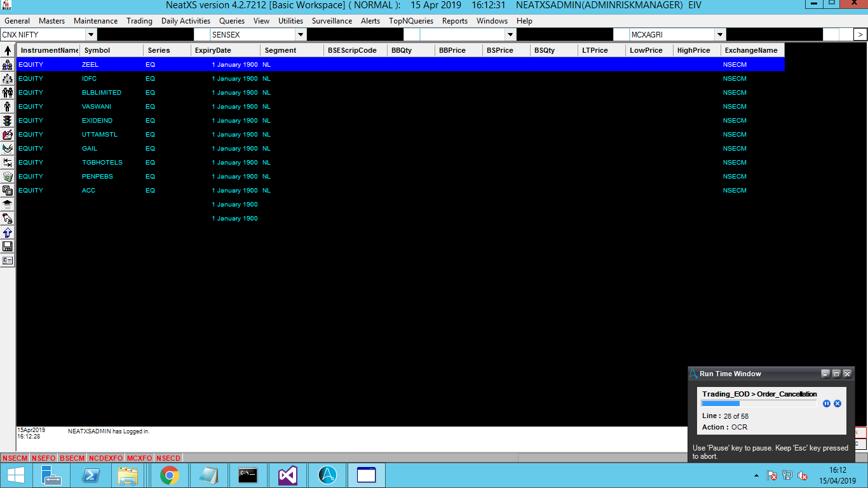Viewport: 868px width, 488px height.
Task: Select the TGBHOTELS symbol row
Action: (x=401, y=163)
